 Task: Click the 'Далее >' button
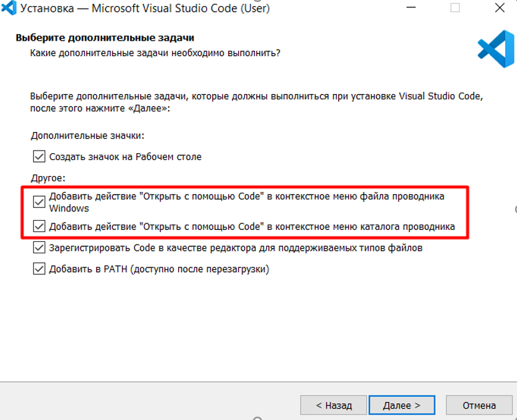402,405
